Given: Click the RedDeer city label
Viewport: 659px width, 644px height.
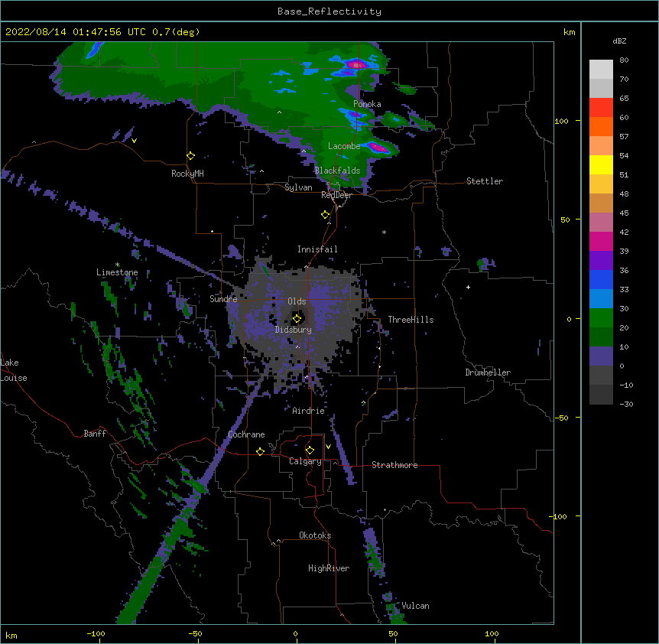Looking at the screenshot, I should click(x=336, y=195).
